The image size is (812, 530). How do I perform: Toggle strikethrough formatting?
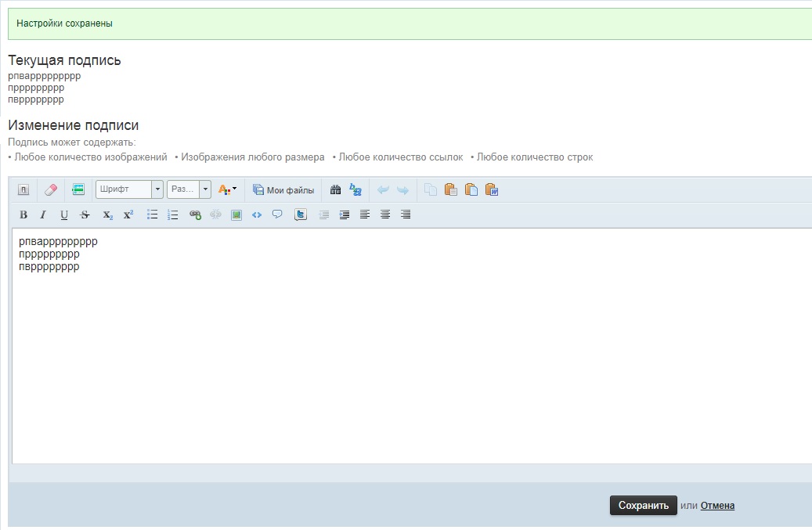click(85, 215)
